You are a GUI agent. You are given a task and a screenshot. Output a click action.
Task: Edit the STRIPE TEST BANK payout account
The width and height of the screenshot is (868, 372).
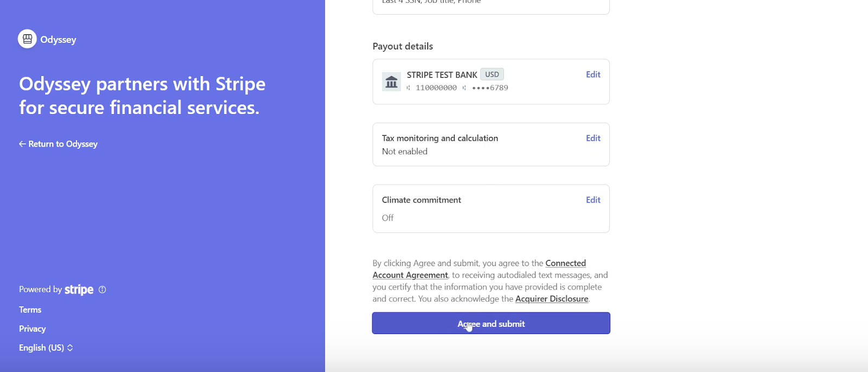click(593, 74)
